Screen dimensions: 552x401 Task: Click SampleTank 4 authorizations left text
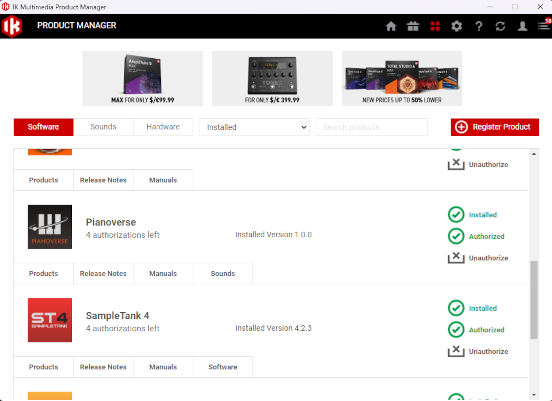point(123,328)
